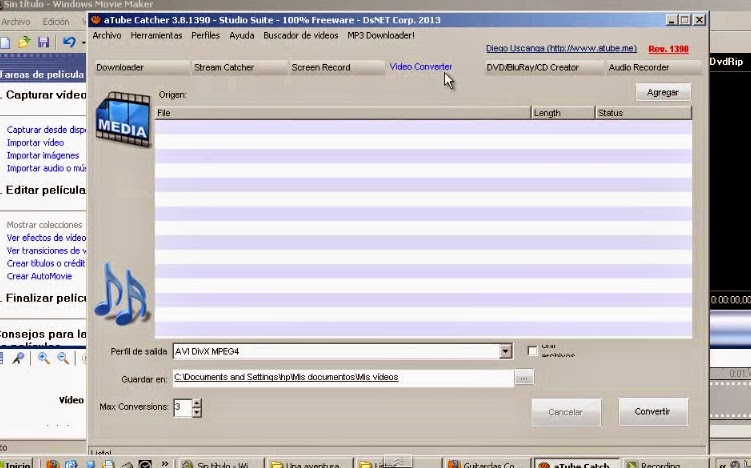Click the Movie Maker open project icon
This screenshot has height=468, width=751.
pos(24,42)
